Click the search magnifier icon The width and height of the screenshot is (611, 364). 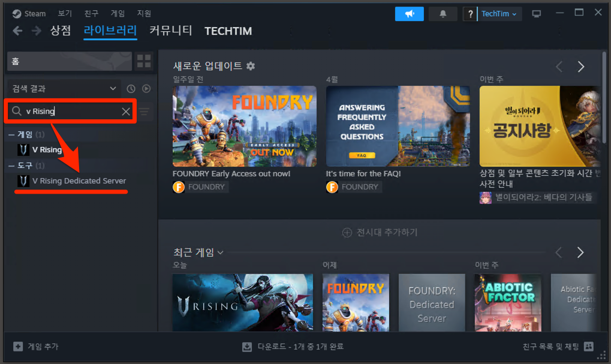(x=16, y=111)
